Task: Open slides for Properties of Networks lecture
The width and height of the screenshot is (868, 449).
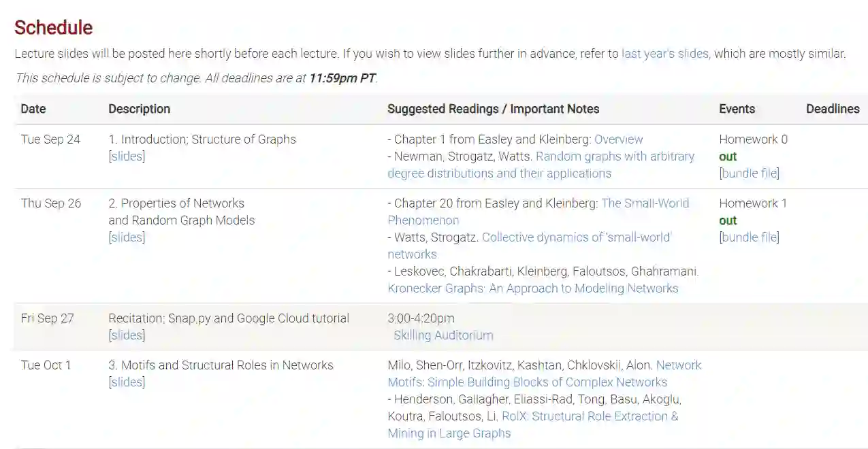Action: [127, 237]
